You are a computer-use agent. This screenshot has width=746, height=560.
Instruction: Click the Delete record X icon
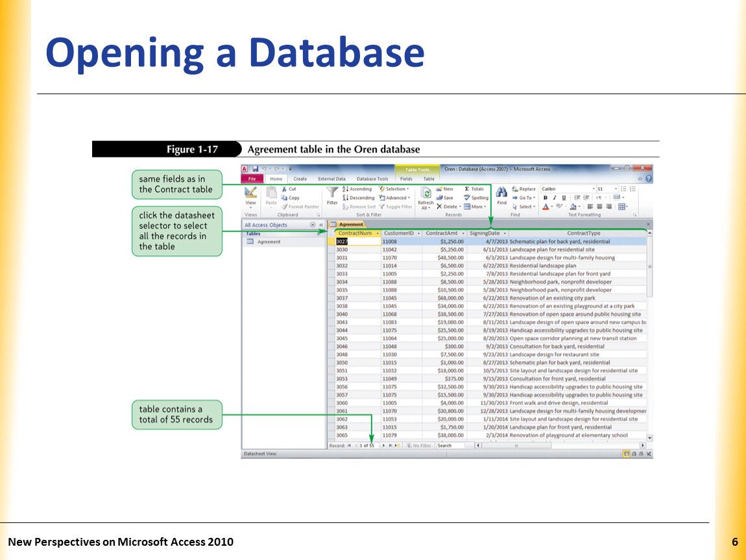tap(439, 207)
